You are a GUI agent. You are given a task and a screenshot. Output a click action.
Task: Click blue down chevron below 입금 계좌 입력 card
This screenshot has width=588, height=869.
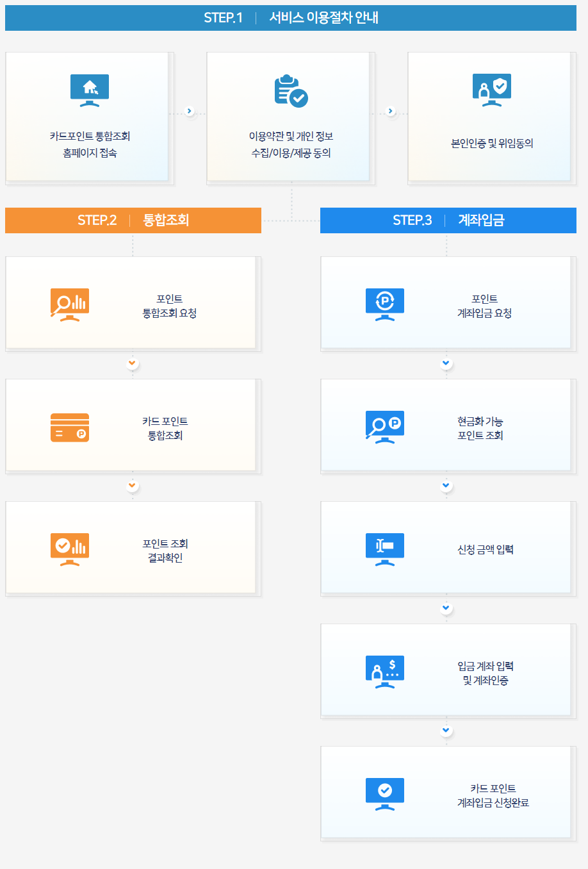tap(446, 731)
